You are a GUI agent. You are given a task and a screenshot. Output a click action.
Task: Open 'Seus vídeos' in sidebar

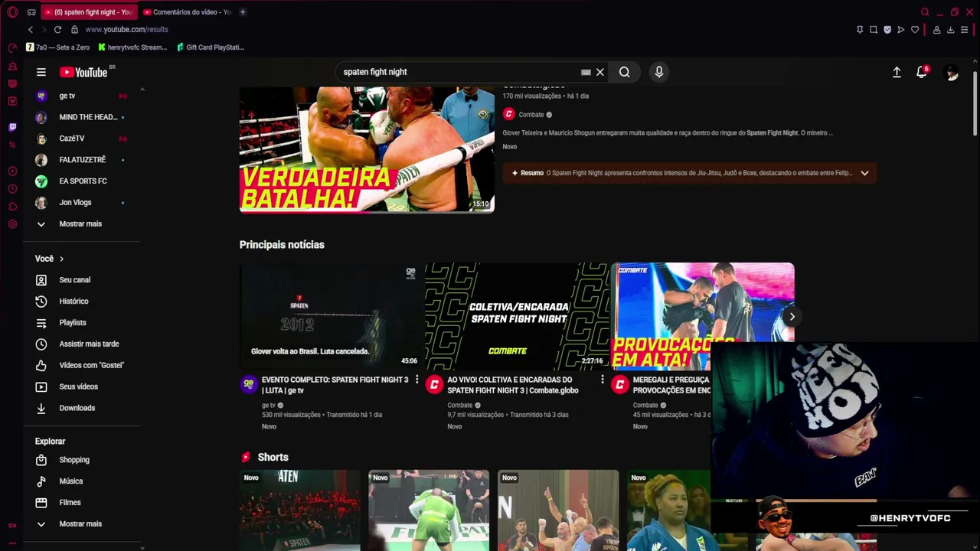(82, 387)
